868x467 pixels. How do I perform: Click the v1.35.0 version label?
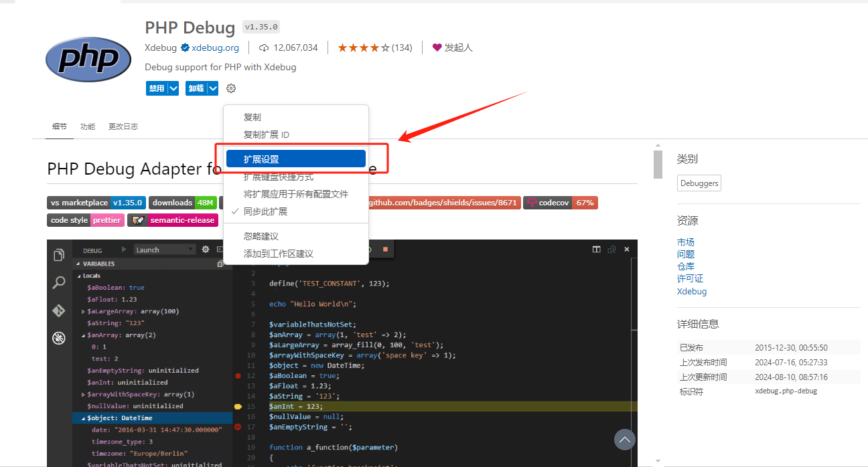point(261,27)
